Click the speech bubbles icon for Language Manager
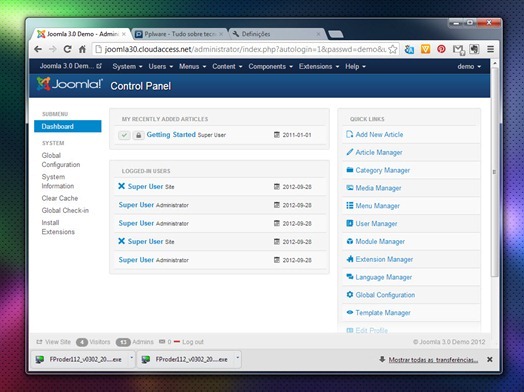 [x=350, y=276]
